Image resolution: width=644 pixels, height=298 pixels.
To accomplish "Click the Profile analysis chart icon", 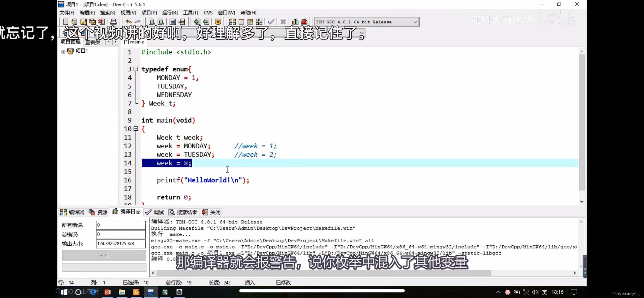I will (295, 22).
